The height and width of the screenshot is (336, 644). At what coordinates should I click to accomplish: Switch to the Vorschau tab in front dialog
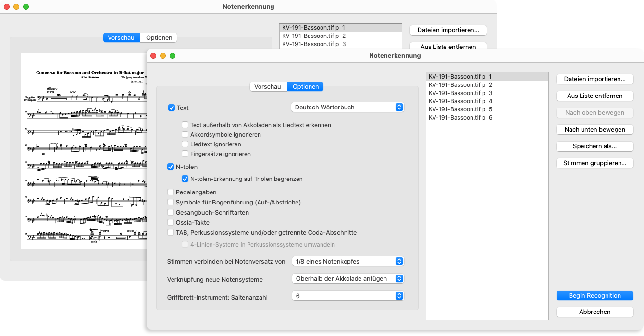click(x=268, y=87)
